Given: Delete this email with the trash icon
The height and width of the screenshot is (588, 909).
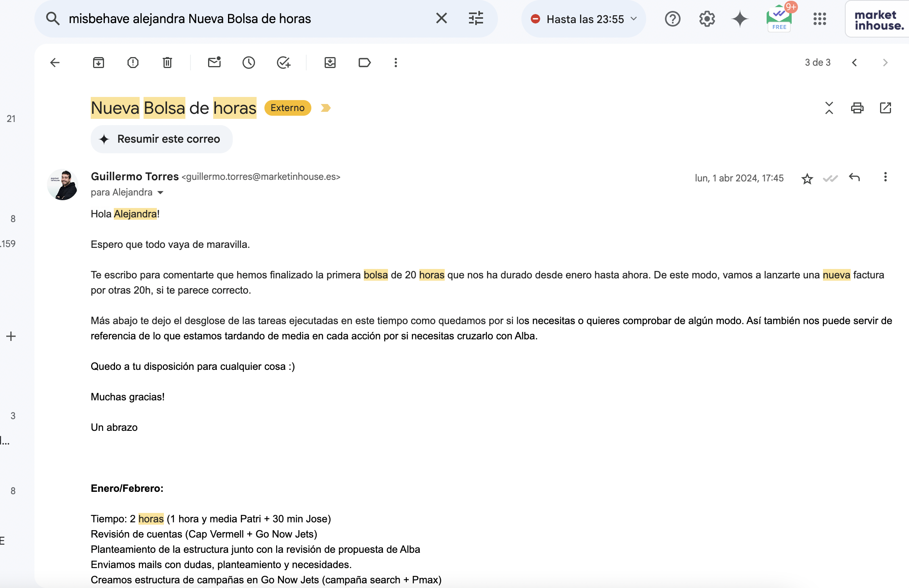Looking at the screenshot, I should point(167,63).
